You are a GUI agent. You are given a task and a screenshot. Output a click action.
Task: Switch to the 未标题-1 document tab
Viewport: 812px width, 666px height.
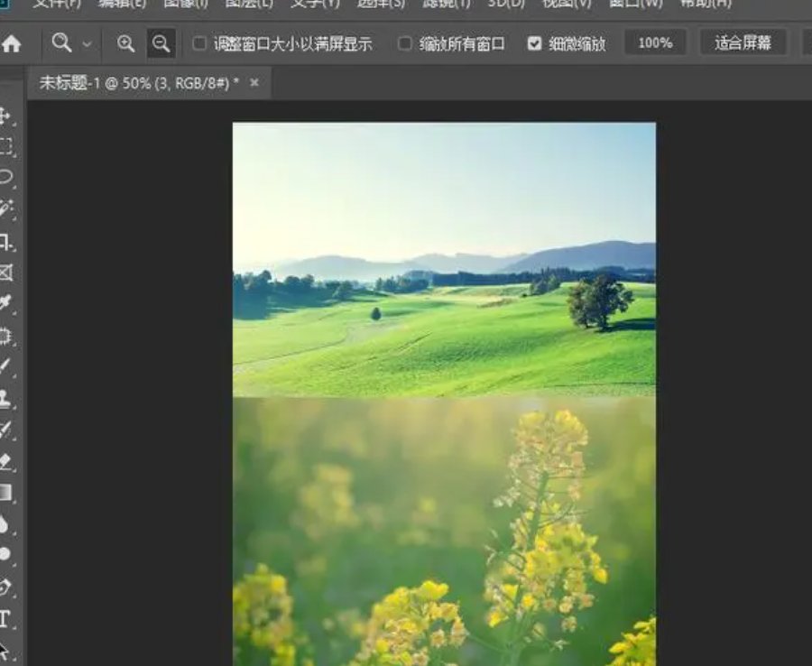click(135, 82)
